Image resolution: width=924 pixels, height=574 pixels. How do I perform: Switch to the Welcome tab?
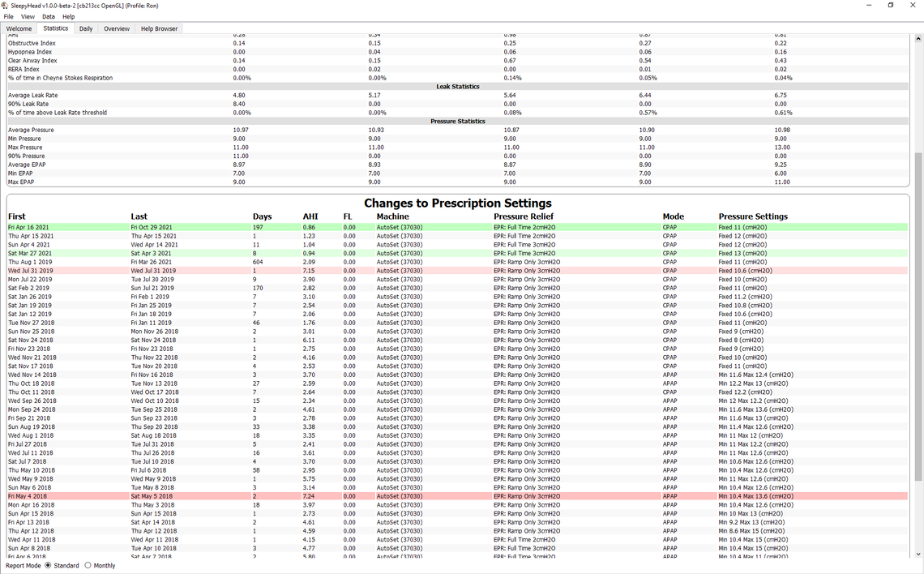pos(19,28)
